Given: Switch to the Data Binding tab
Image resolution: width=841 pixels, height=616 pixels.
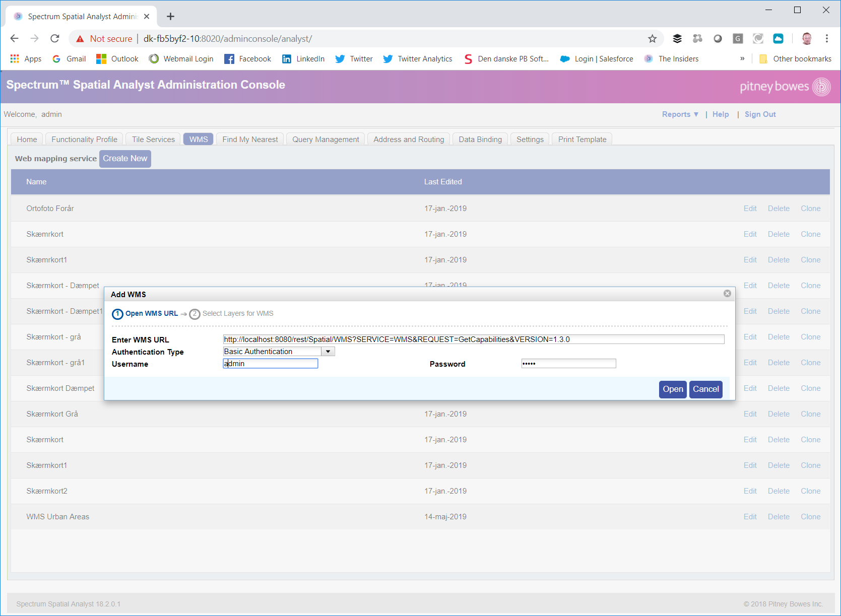Looking at the screenshot, I should (x=480, y=140).
